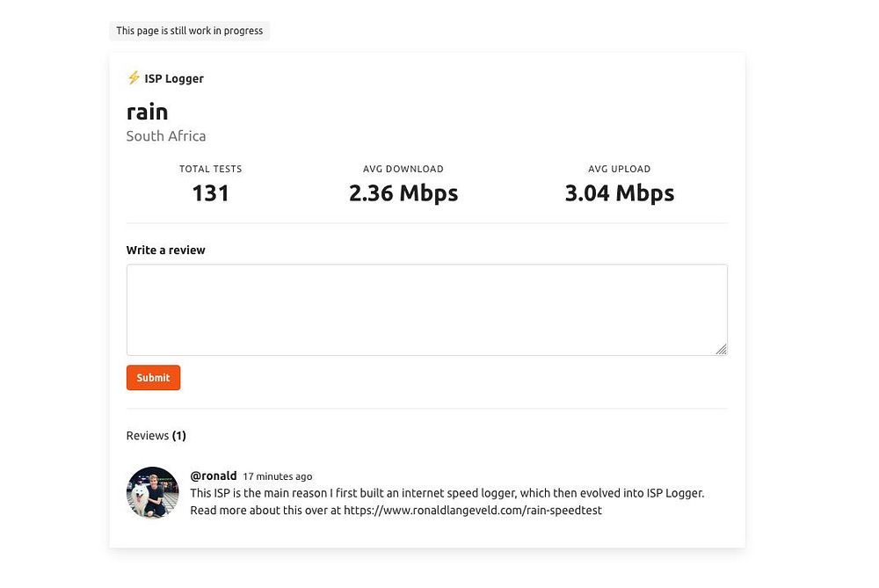Click the Write a review label
The height and width of the screenshot is (588, 879).
[x=165, y=250]
